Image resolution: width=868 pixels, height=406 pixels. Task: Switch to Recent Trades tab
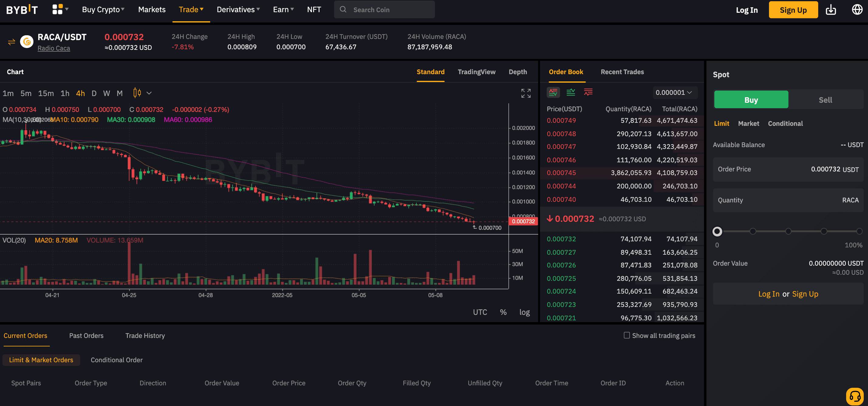622,72
